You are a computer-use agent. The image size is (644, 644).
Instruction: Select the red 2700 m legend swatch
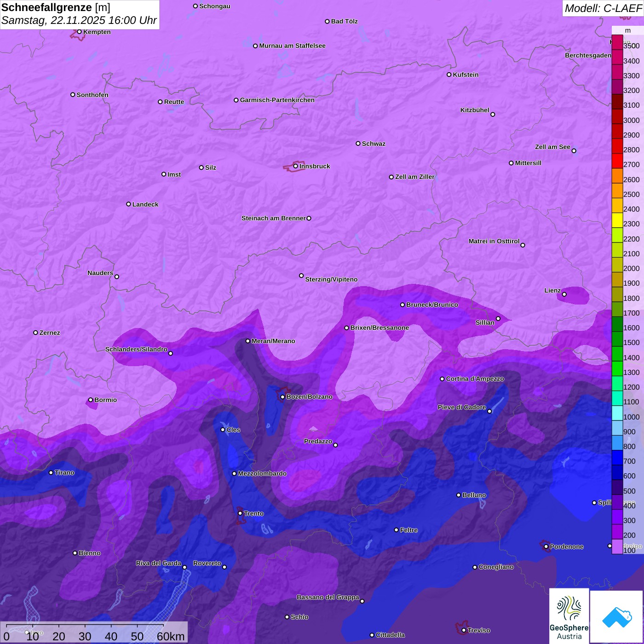click(617, 161)
